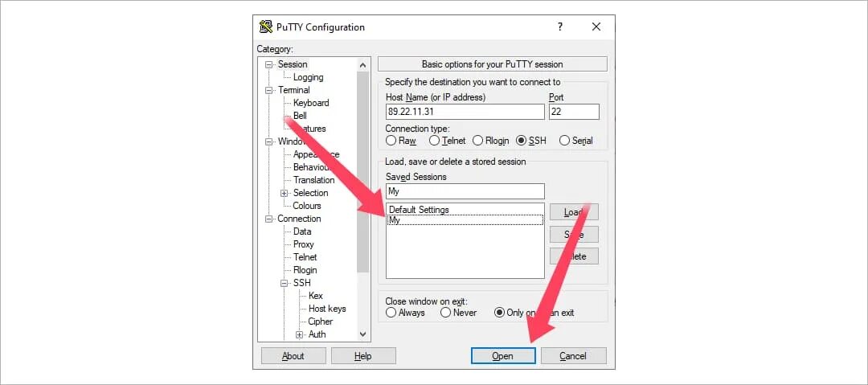Open the Kex category

coord(316,296)
